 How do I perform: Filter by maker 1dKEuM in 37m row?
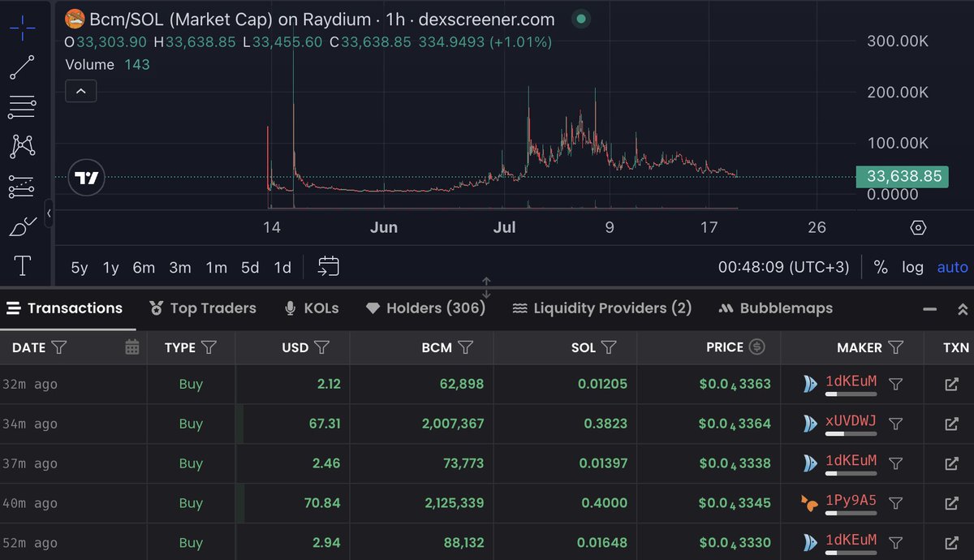pos(895,463)
